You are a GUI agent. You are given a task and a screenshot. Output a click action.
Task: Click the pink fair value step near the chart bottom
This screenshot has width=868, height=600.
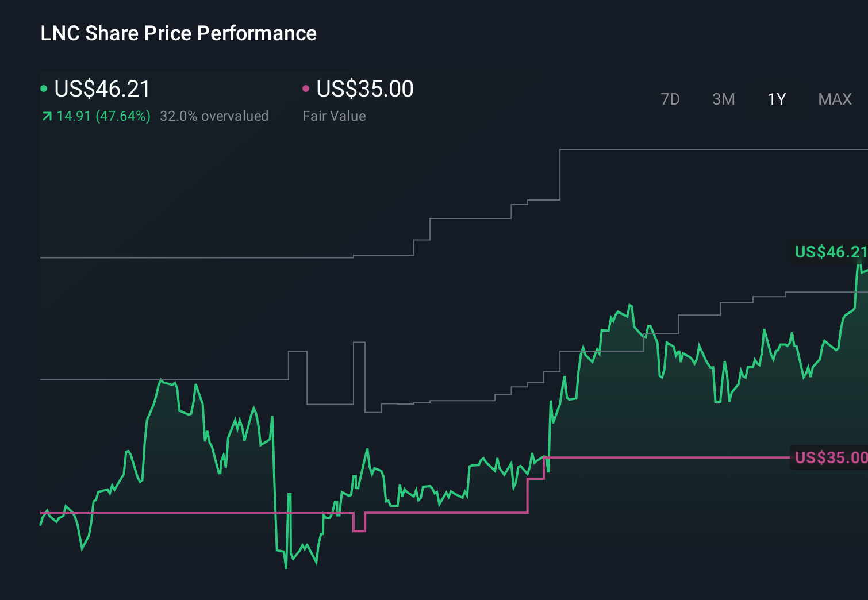point(359,532)
